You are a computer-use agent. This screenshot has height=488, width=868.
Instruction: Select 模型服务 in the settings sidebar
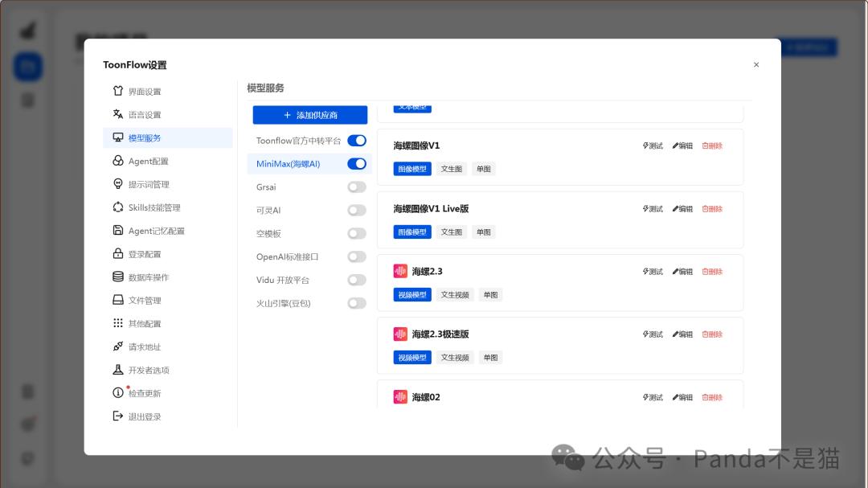pyautogui.click(x=168, y=138)
